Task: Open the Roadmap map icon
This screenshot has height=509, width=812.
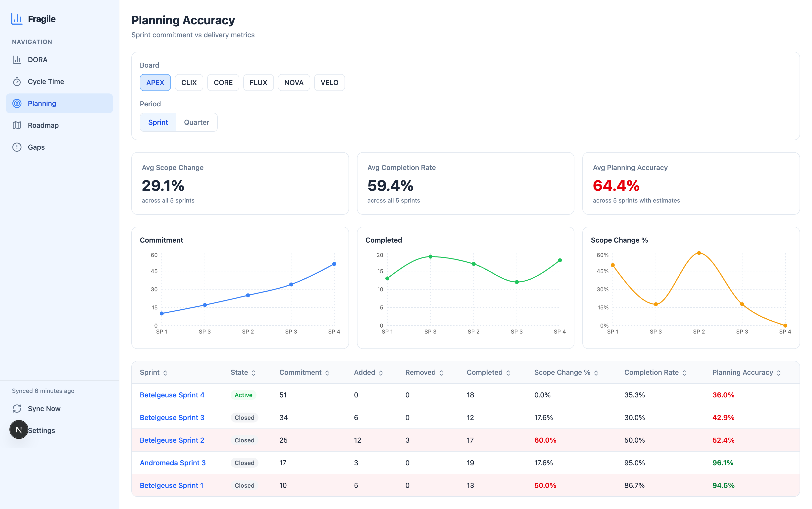Action: click(x=17, y=125)
